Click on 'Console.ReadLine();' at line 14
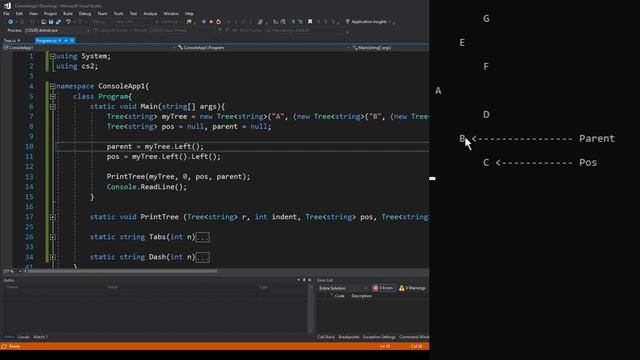 (x=147, y=187)
